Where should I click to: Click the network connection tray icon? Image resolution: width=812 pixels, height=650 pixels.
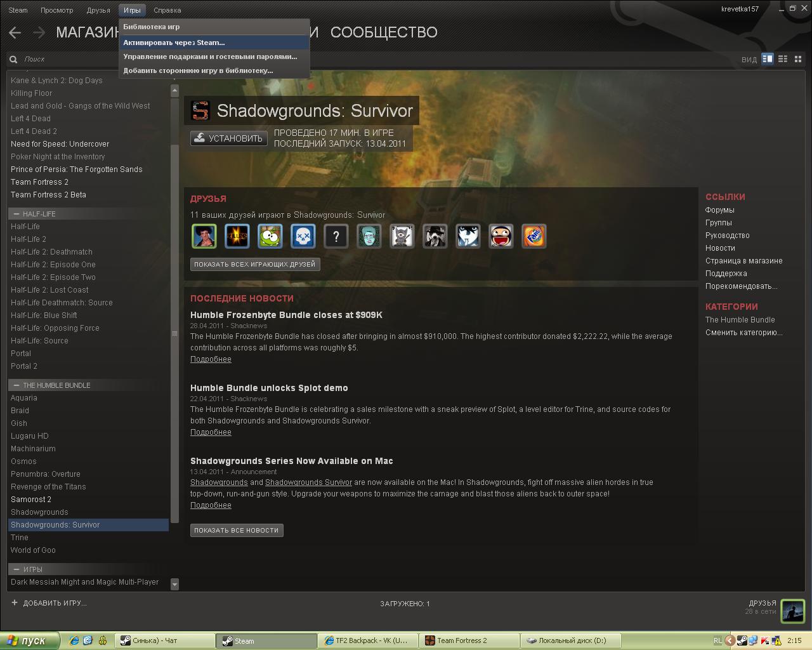pos(753,640)
